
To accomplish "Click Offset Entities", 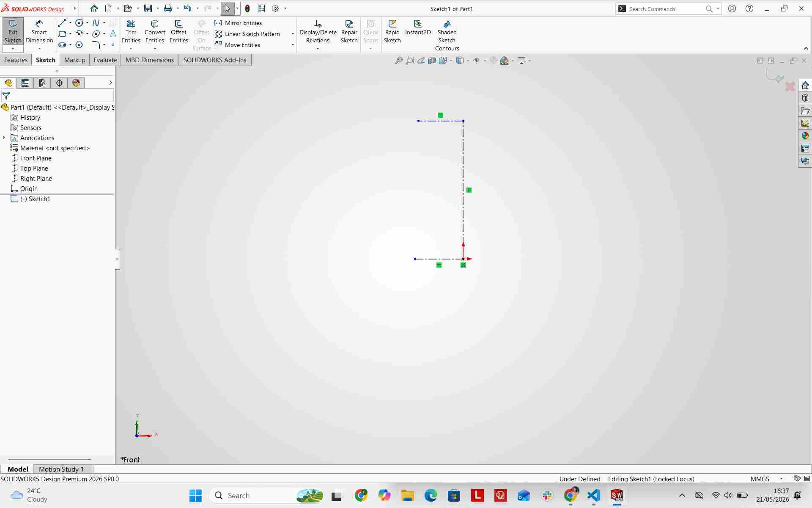I will coord(179,32).
